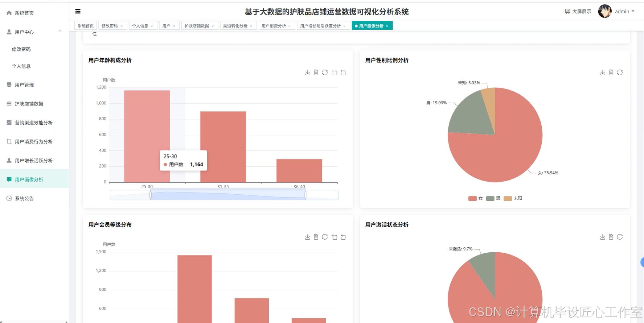
Task: Switch to the 个人信息 tab
Action: pos(140,26)
